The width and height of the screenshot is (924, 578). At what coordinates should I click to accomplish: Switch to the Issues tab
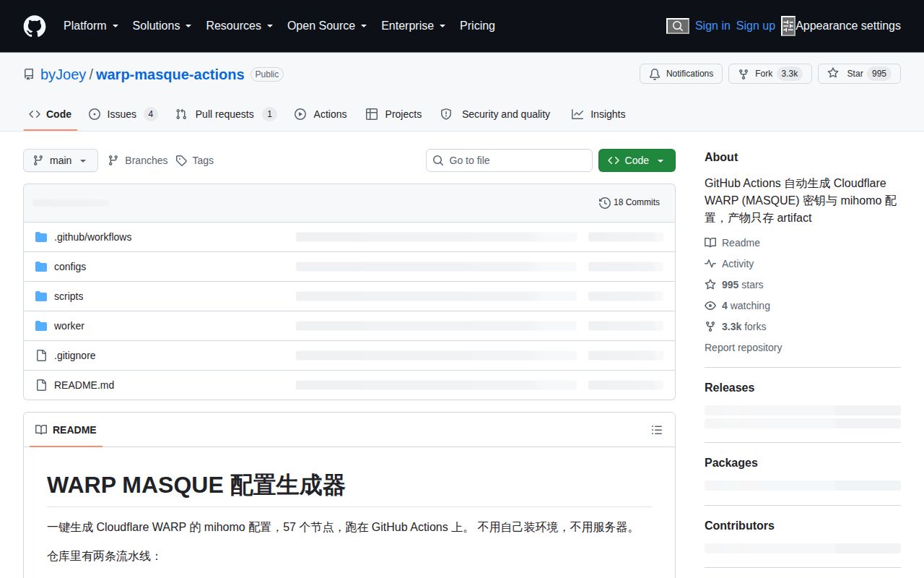pyautogui.click(x=123, y=114)
